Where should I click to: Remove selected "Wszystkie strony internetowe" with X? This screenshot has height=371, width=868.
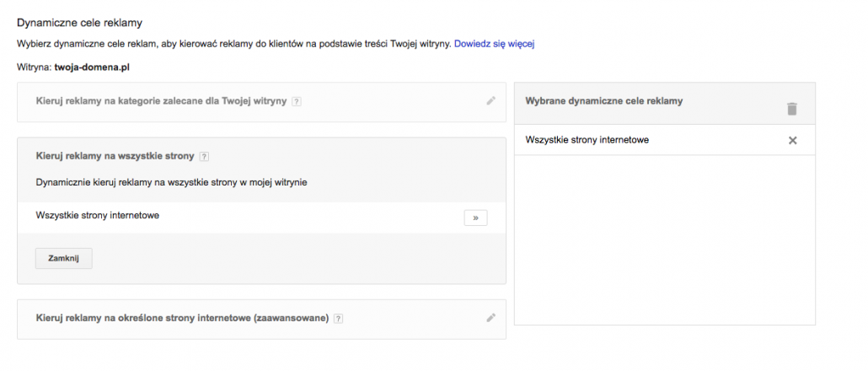[x=792, y=141]
